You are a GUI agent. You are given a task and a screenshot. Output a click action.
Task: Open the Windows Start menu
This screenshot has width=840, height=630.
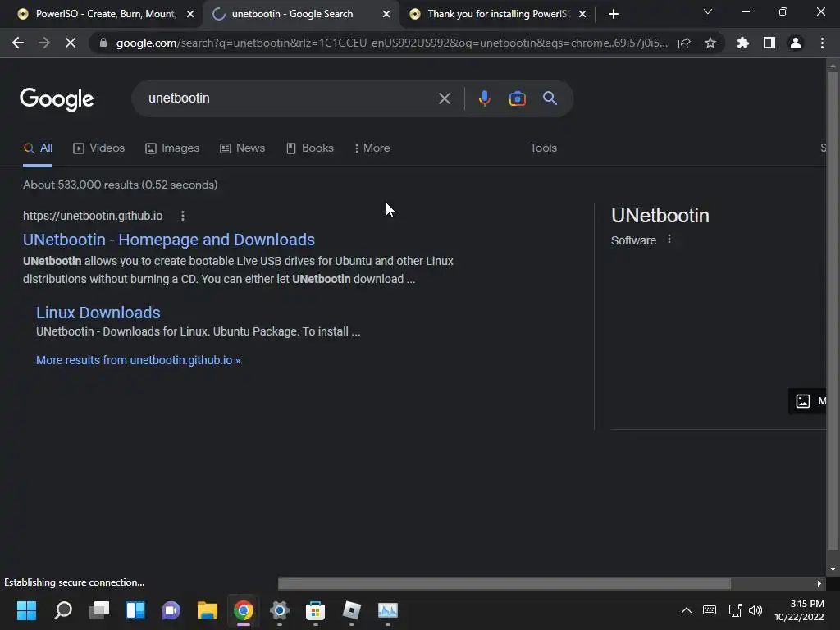pyautogui.click(x=26, y=610)
